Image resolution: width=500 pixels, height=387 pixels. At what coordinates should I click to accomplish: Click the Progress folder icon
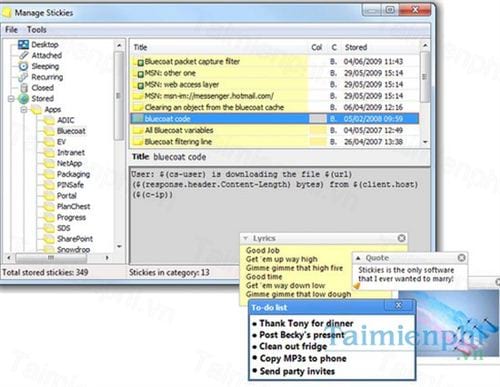tap(49, 217)
